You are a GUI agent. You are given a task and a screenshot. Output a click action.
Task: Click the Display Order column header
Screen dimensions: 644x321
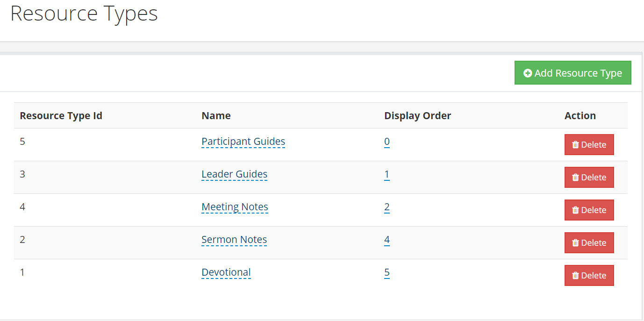click(417, 115)
